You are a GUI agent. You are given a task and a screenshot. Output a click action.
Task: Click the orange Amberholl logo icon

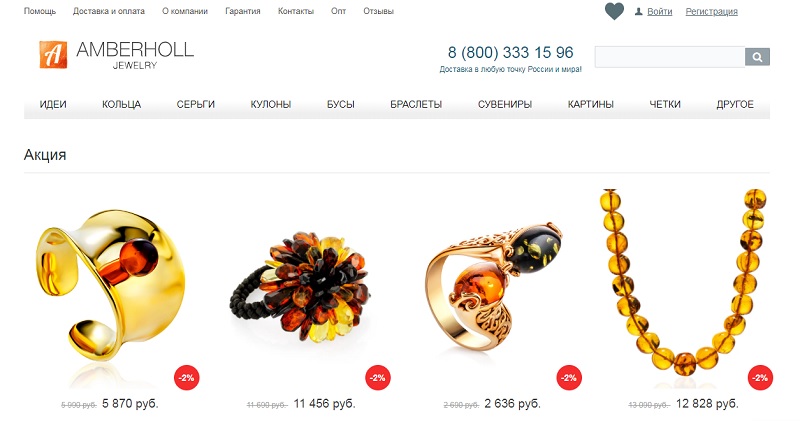click(x=53, y=55)
